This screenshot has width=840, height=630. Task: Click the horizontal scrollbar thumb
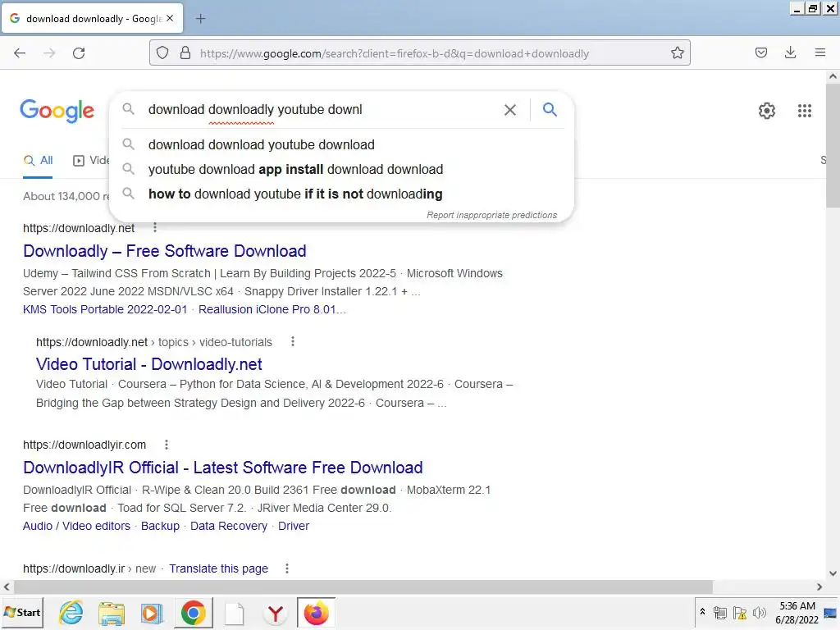[x=363, y=587]
